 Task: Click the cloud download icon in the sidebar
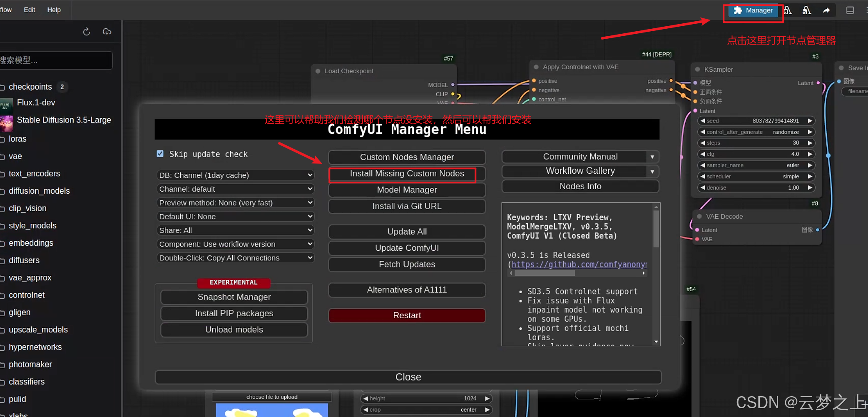click(x=107, y=32)
